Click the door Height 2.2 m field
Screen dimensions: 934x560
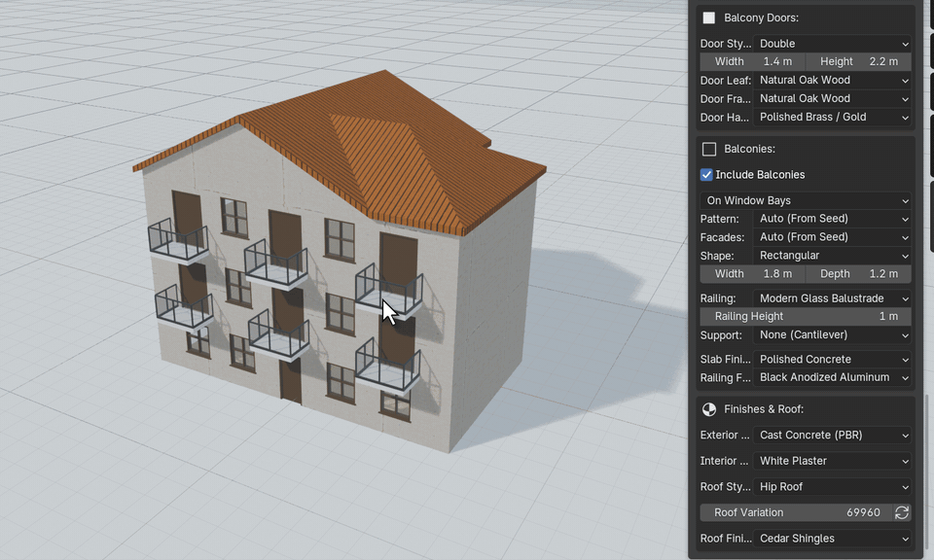coord(858,61)
